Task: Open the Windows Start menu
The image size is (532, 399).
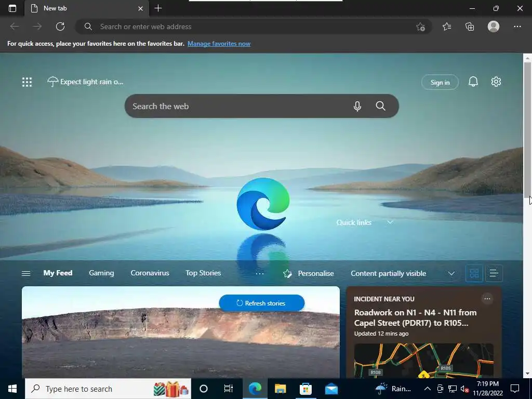Action: [x=12, y=389]
